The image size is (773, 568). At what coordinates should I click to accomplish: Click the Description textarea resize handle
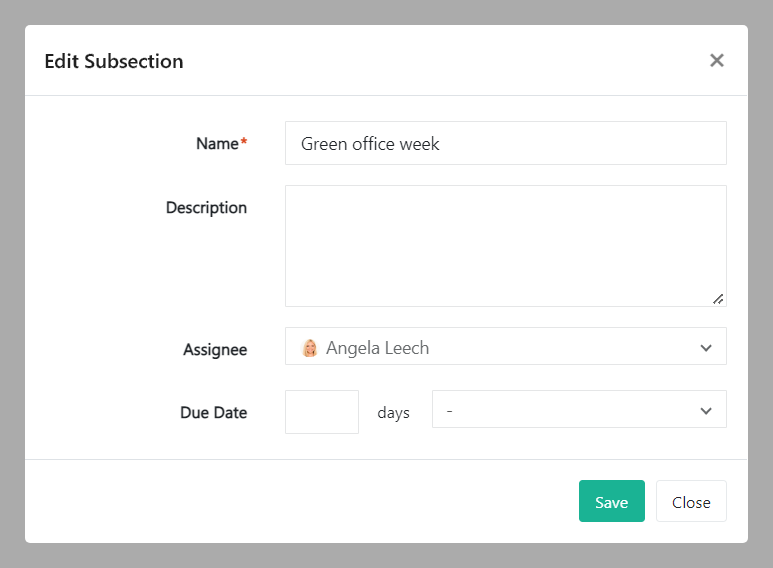tap(718, 298)
